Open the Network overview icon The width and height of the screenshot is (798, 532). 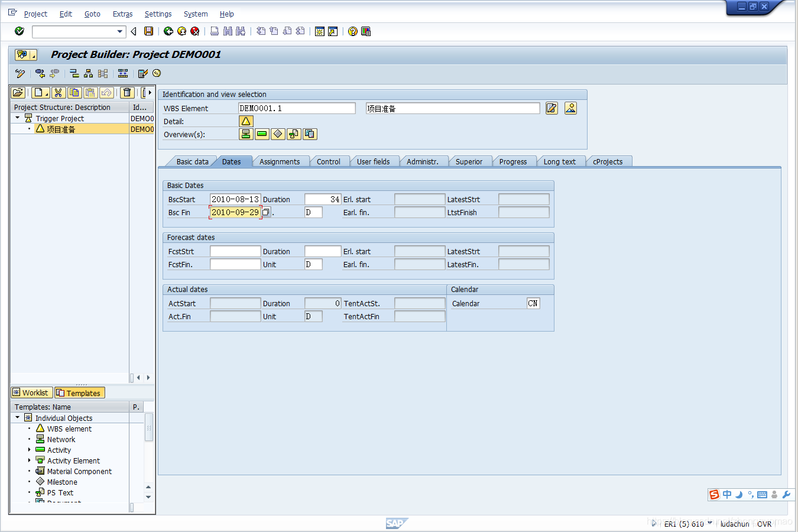click(x=246, y=134)
